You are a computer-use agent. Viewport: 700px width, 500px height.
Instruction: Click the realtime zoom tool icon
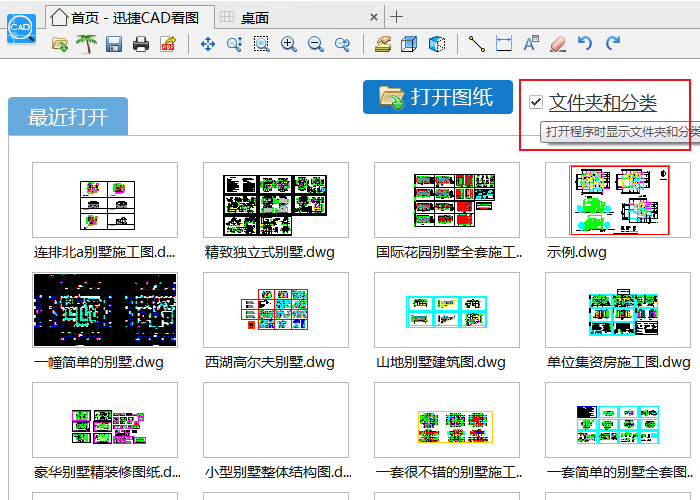tap(234, 44)
